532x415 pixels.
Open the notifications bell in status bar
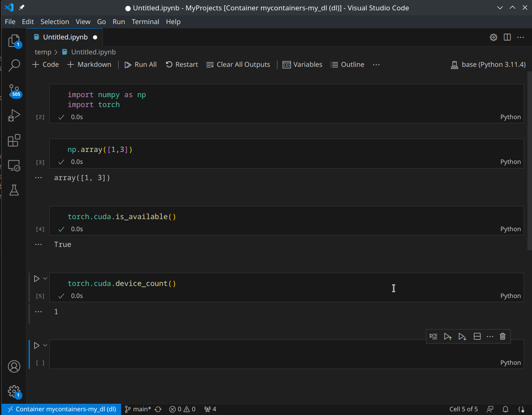[x=505, y=409]
